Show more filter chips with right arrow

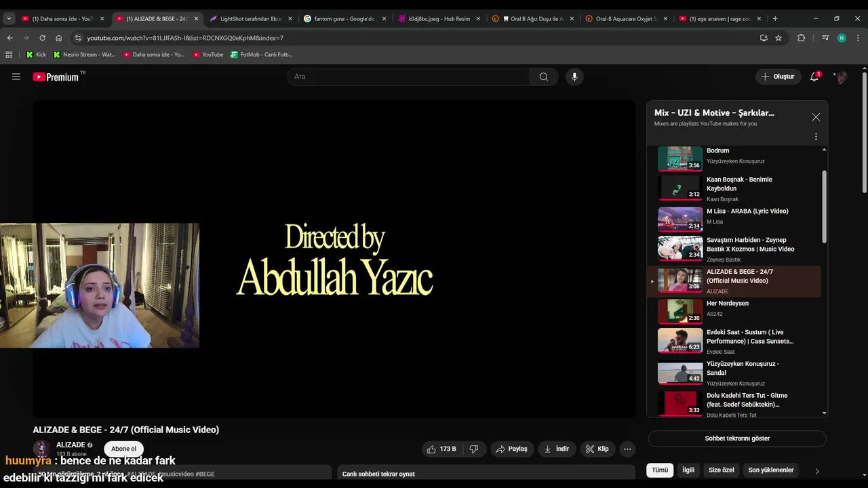pyautogui.click(x=816, y=470)
